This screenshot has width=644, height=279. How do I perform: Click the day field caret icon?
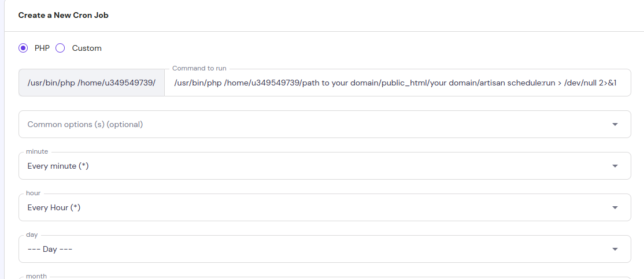615,249
